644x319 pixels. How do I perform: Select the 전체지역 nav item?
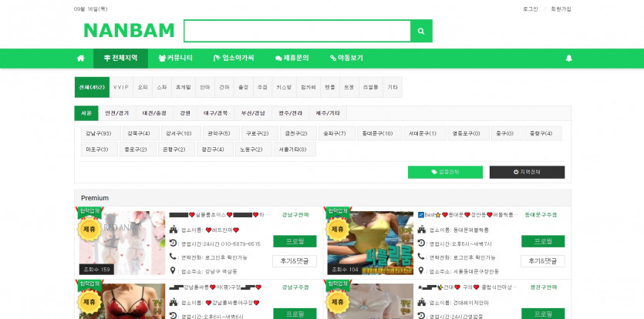click(x=120, y=58)
